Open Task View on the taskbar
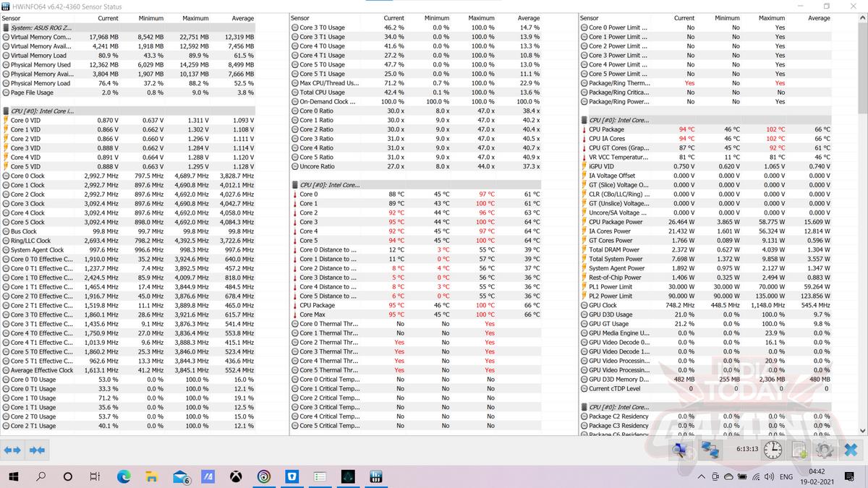The height and width of the screenshot is (488, 868). click(x=95, y=477)
